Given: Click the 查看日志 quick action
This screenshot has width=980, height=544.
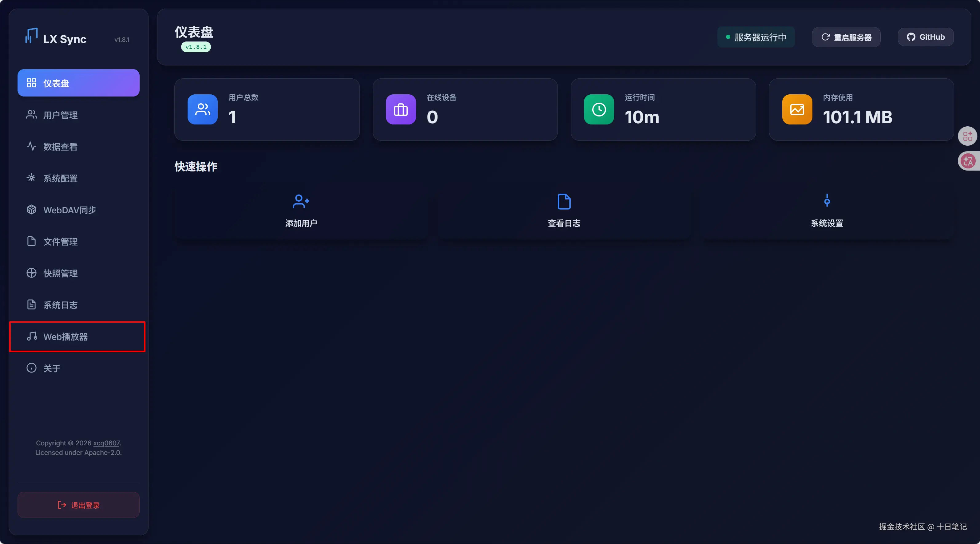Looking at the screenshot, I should point(564,211).
